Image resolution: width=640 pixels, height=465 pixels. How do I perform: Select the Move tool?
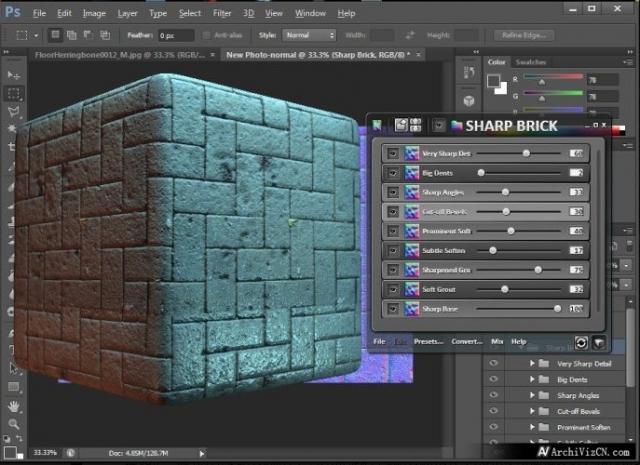click(x=14, y=75)
